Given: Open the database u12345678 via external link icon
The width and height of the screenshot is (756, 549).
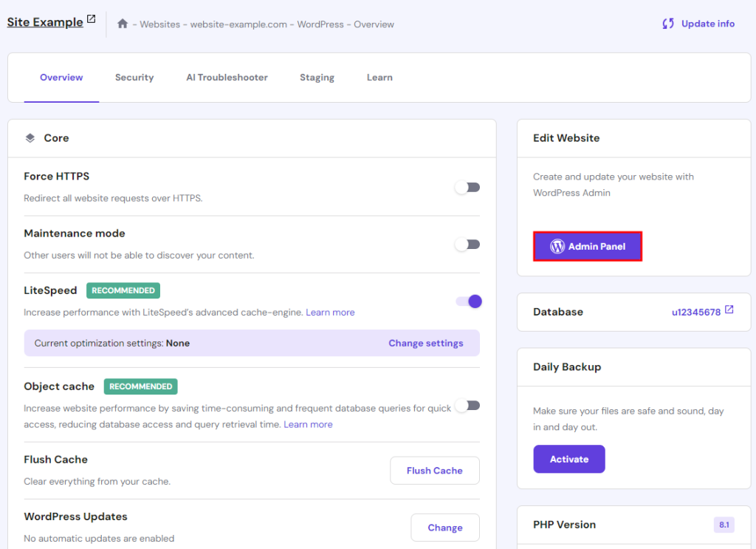Looking at the screenshot, I should click(729, 311).
